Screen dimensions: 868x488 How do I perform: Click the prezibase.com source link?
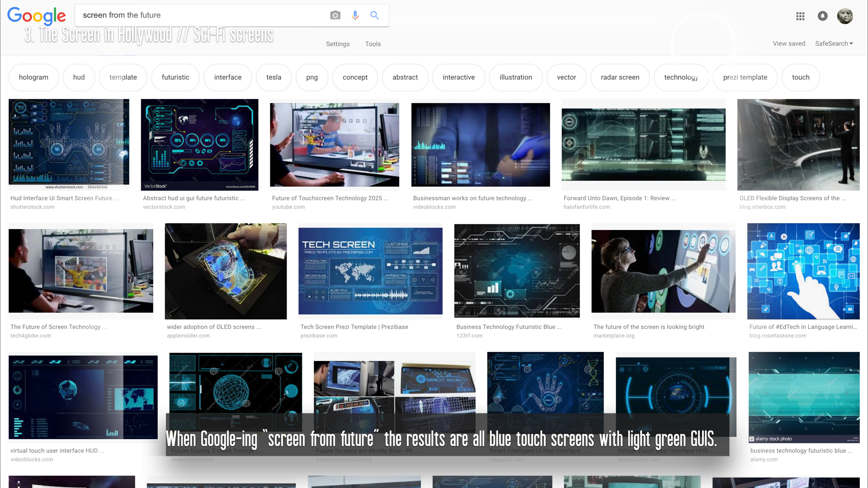tap(319, 336)
